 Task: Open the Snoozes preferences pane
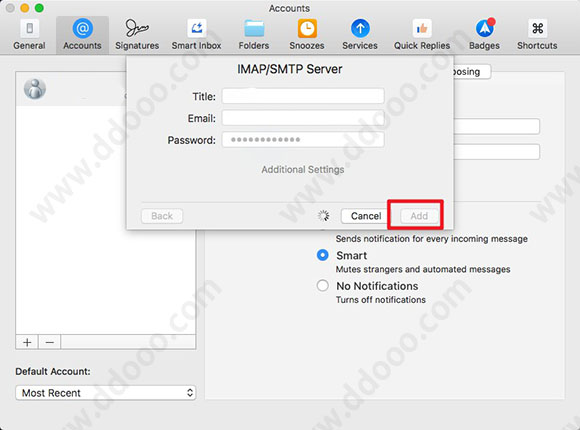pos(307,35)
